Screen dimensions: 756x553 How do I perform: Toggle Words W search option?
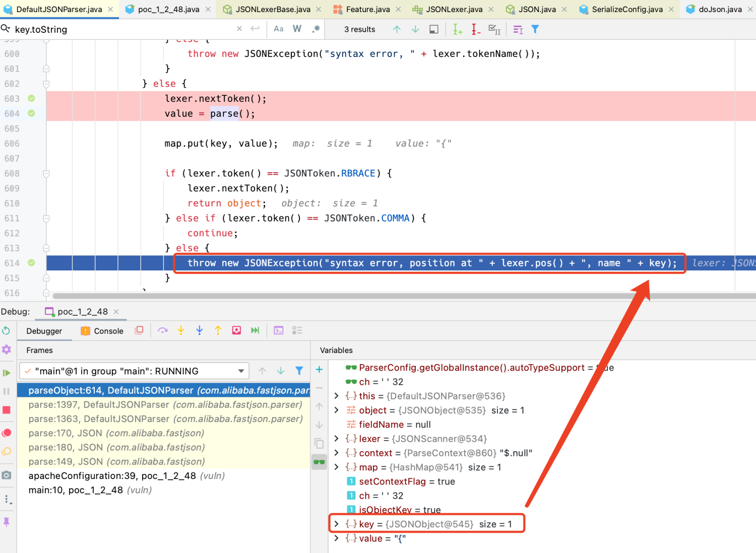click(x=297, y=29)
